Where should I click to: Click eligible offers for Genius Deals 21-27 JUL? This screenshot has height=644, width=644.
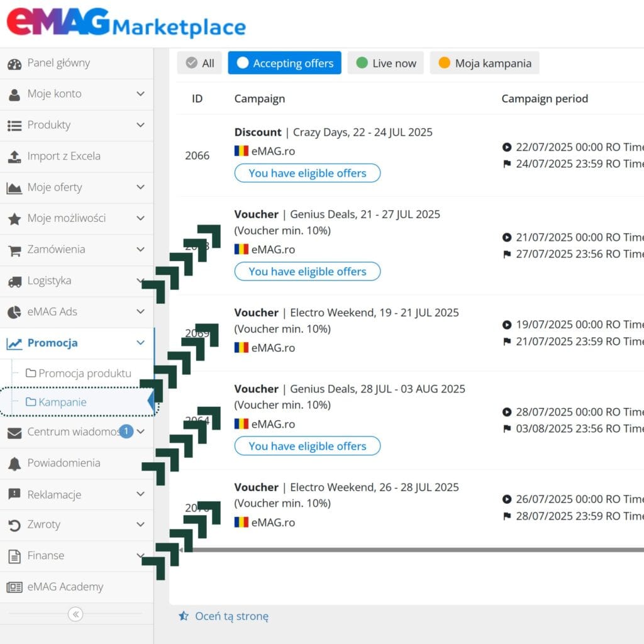[x=308, y=272]
